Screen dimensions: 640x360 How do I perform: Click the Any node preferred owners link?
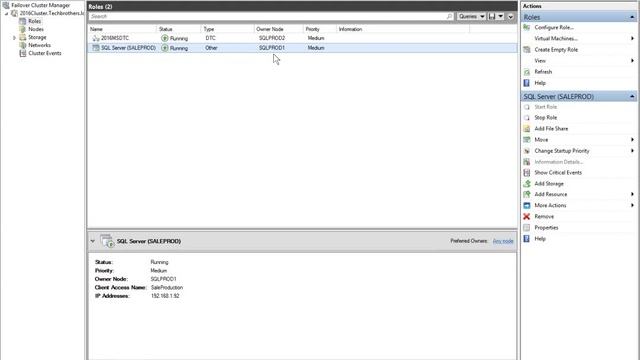coord(503,241)
